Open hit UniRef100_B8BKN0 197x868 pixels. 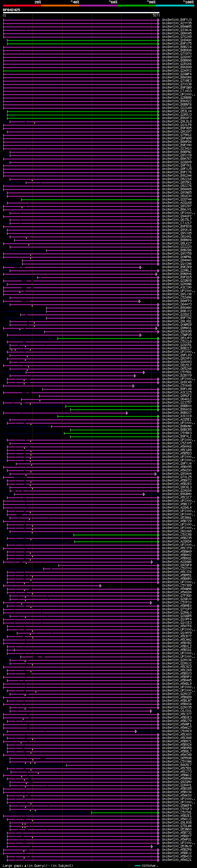177,426
